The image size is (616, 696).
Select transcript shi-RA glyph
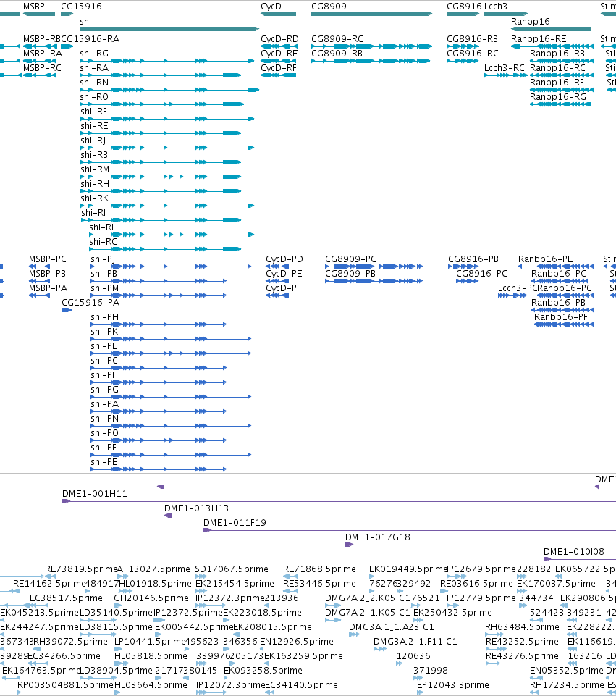[161, 75]
